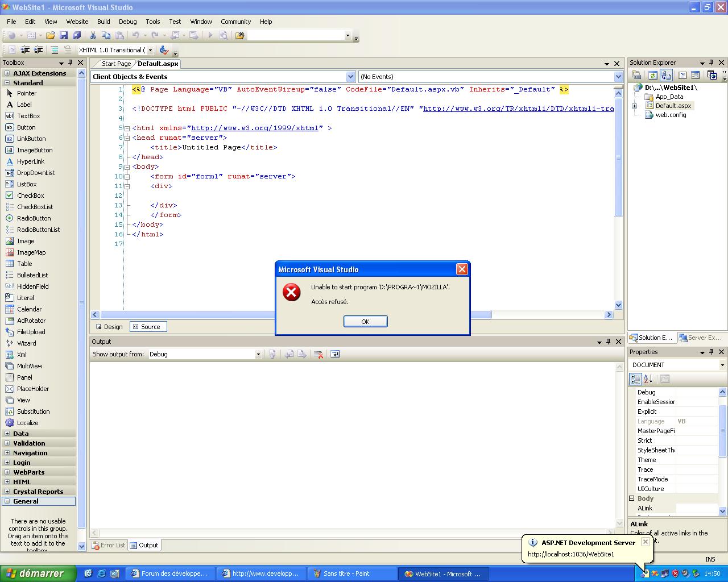Image resolution: width=728 pixels, height=582 pixels.
Task: Select the FileUpload control in Toolbox
Action: [x=31, y=332]
